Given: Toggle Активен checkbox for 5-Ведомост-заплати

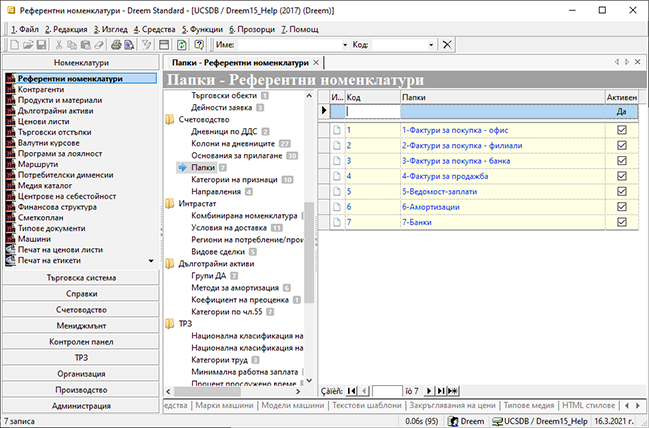Looking at the screenshot, I should coord(621,191).
